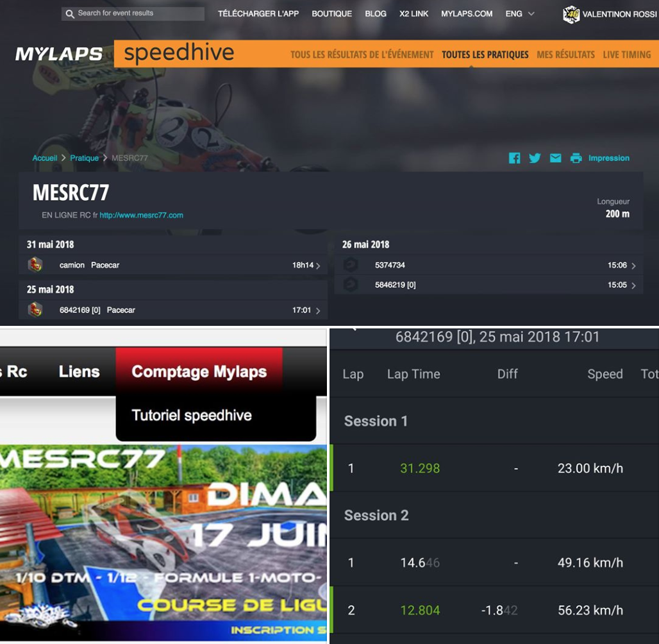The image size is (659, 644).
Task: Click the 6842169 [0] Pacecar avatar icon
Action: point(35,310)
